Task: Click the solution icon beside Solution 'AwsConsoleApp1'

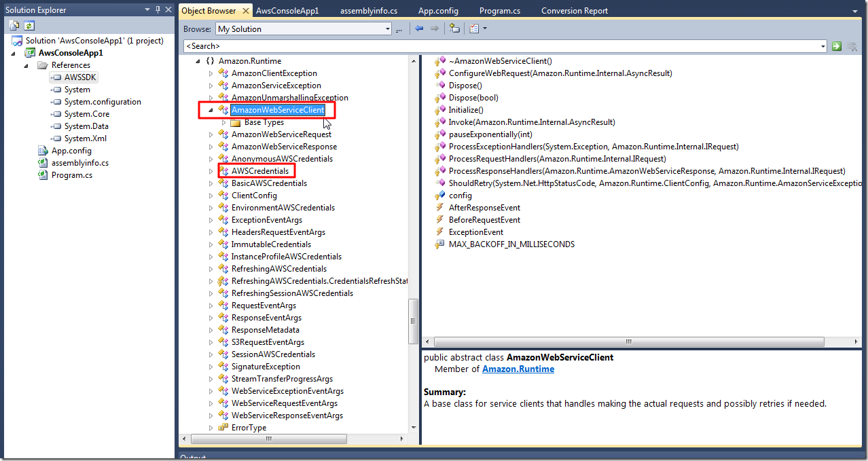Action: [x=17, y=41]
